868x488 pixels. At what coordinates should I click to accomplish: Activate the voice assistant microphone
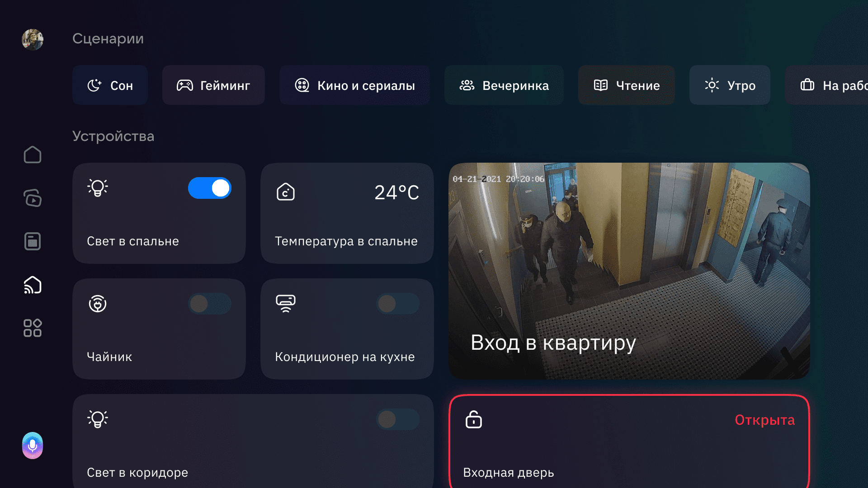point(33,446)
